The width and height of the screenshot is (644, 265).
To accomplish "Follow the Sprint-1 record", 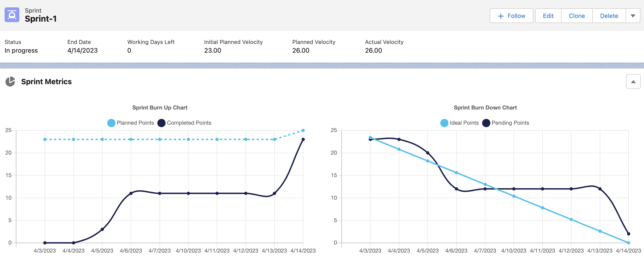I will click(x=511, y=16).
